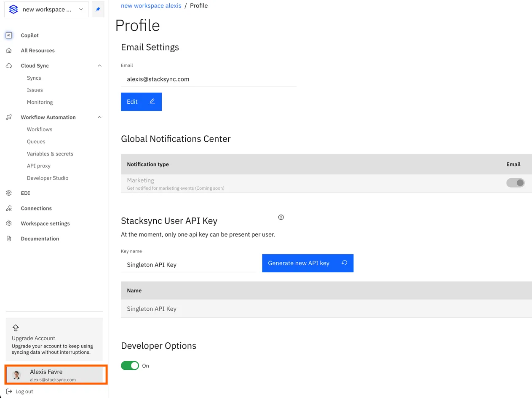Click the Email column header

click(513, 164)
